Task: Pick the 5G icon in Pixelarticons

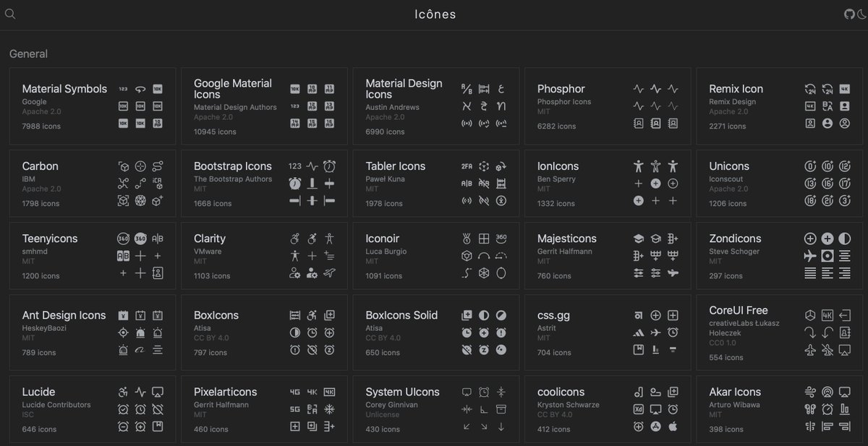Action: tap(294, 409)
